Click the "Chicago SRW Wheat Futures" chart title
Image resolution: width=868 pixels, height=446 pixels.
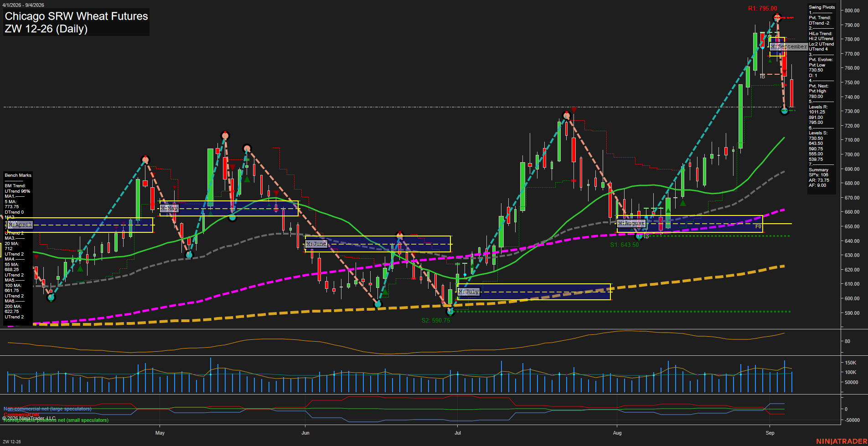coord(76,16)
